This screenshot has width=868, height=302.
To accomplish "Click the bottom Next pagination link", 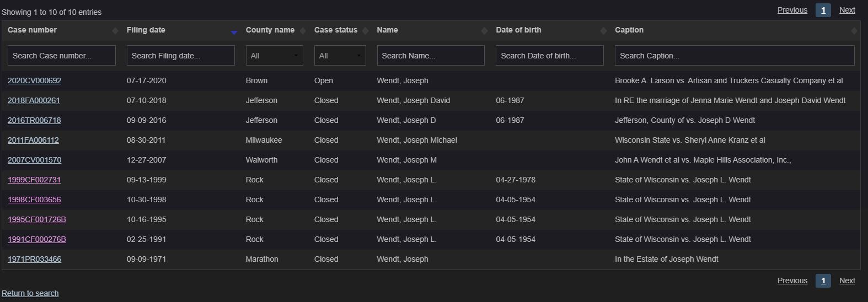I will coord(847,281).
